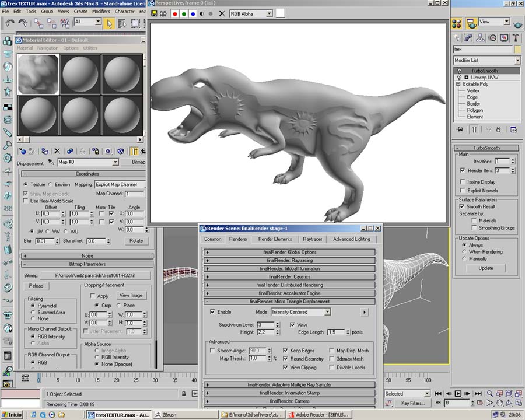Open the Display command panel tab
Screen dimensions: 525x420
tap(504, 38)
